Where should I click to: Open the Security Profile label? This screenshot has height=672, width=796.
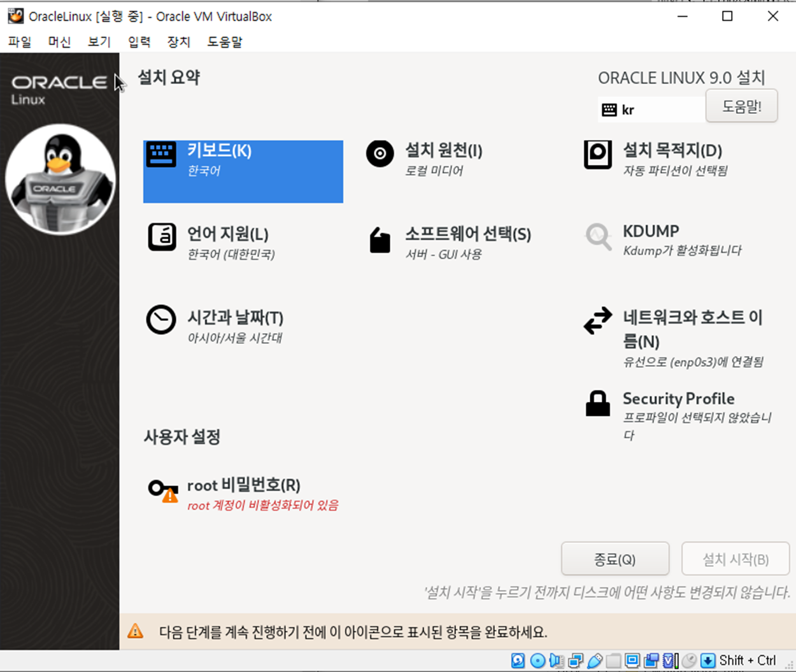[678, 399]
